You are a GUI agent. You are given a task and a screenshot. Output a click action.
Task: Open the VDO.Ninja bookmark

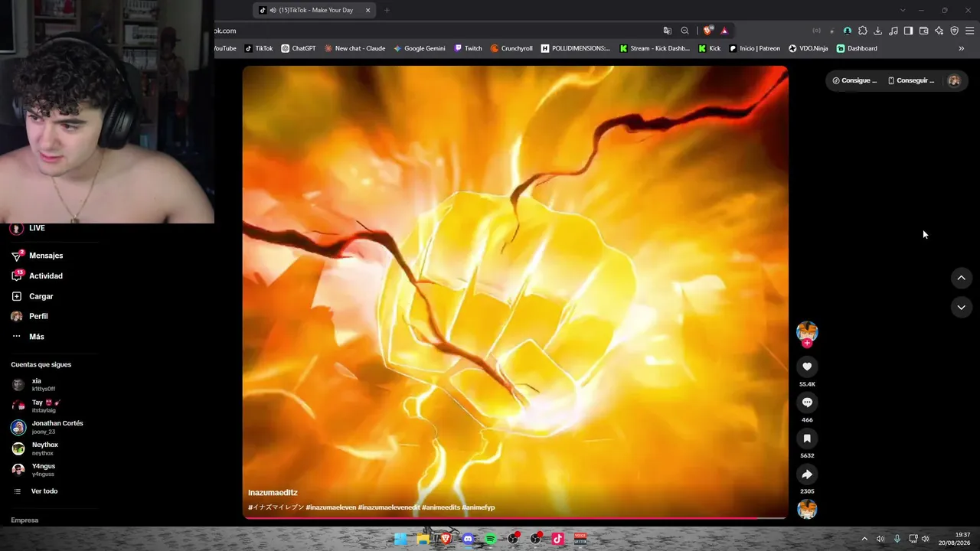click(x=808, y=48)
